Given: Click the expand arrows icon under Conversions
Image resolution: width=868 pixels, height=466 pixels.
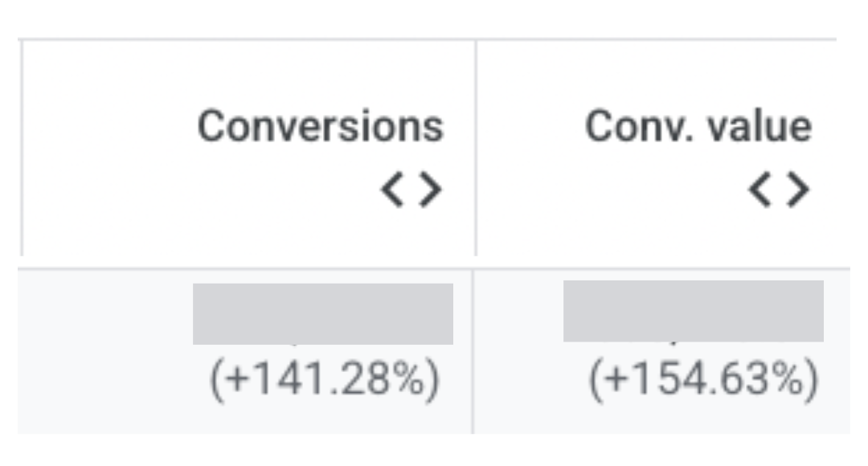Looking at the screenshot, I should 411,190.
